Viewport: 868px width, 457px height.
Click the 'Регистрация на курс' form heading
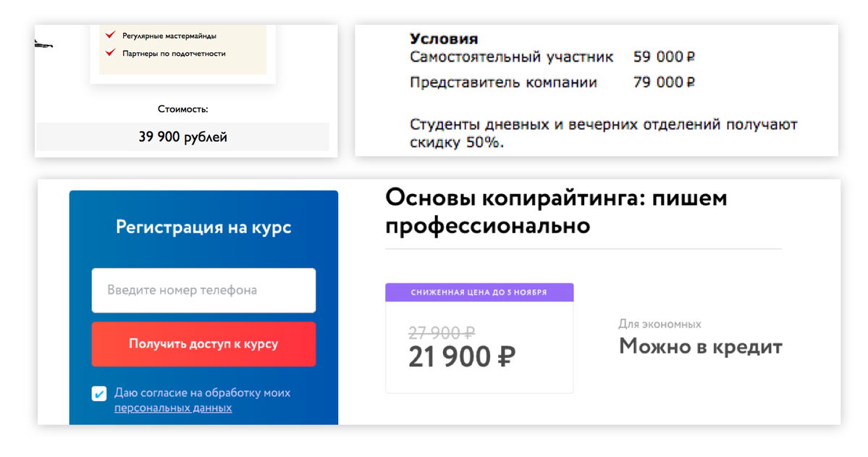pos(203,227)
